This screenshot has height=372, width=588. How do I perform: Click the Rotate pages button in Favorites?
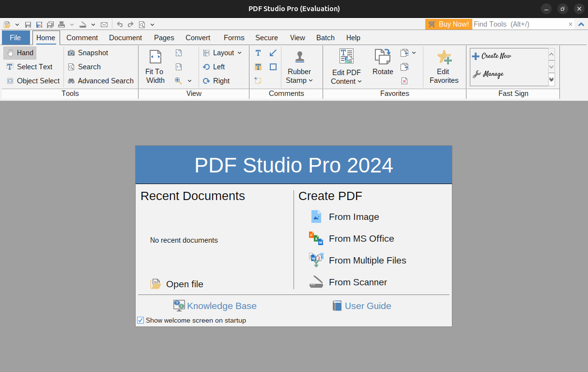tap(383, 62)
